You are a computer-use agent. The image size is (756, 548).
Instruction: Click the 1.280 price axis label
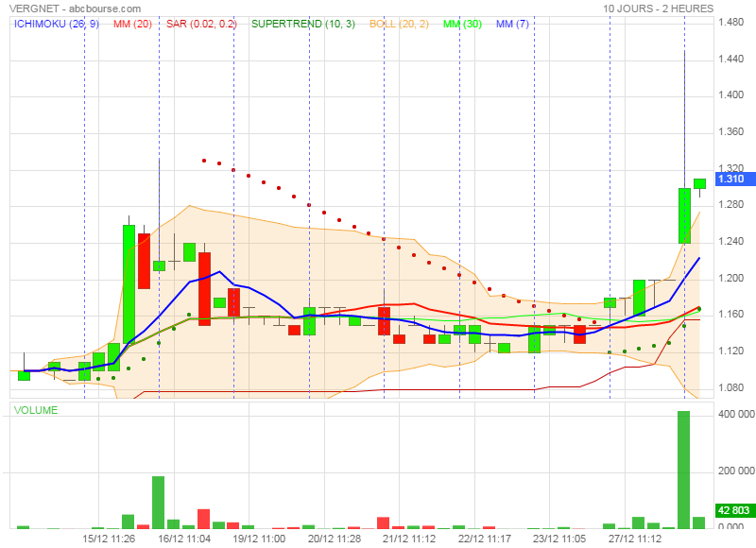click(x=730, y=204)
